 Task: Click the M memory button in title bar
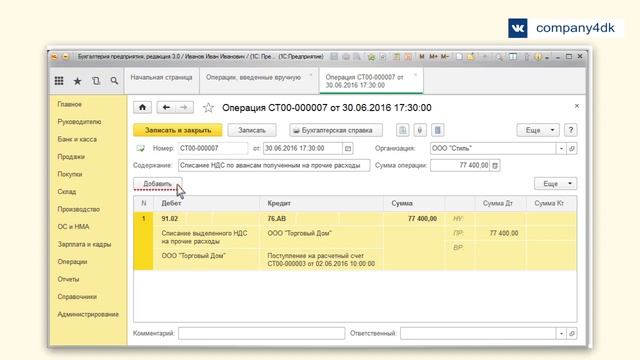pyautogui.click(x=422, y=57)
